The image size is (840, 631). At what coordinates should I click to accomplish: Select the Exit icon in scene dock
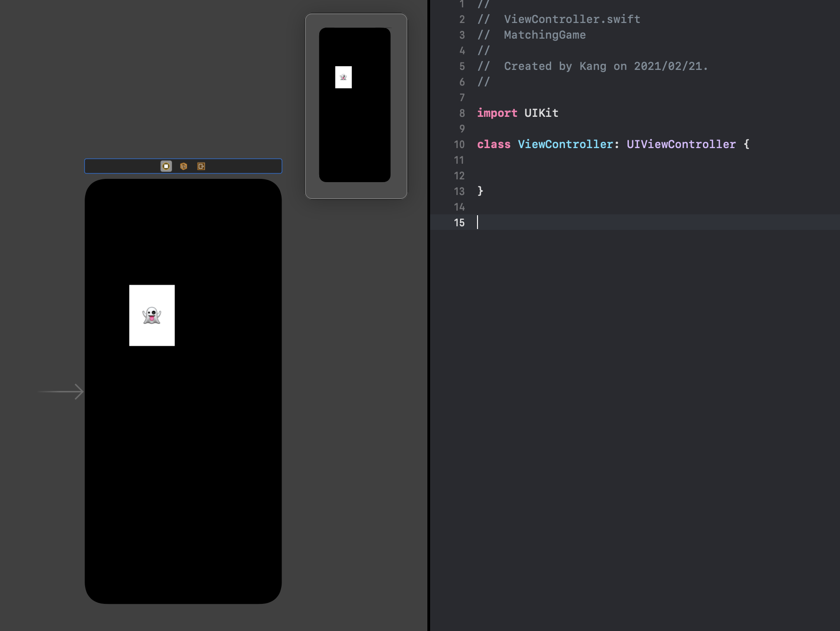[201, 166]
